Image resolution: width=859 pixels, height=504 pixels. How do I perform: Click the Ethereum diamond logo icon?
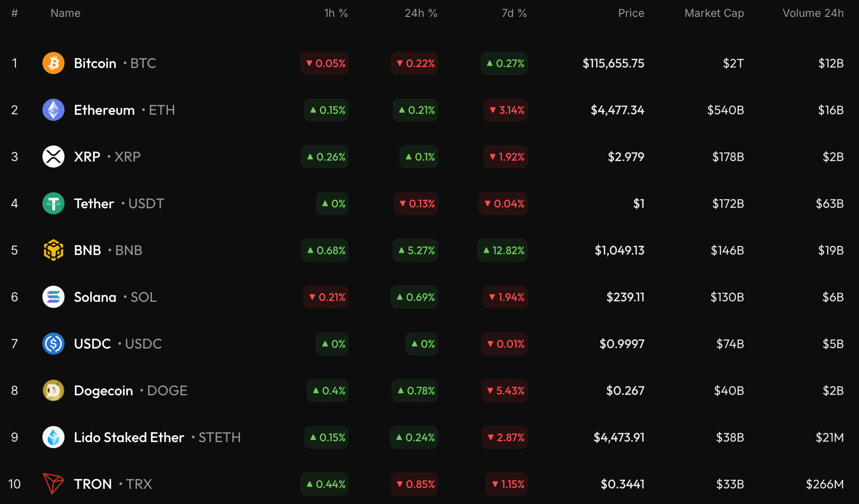53,110
